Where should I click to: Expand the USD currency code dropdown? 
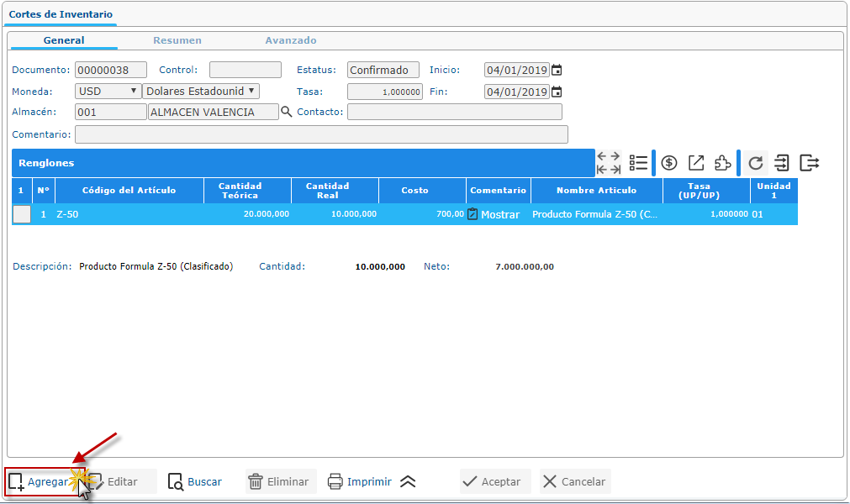pyautogui.click(x=108, y=92)
